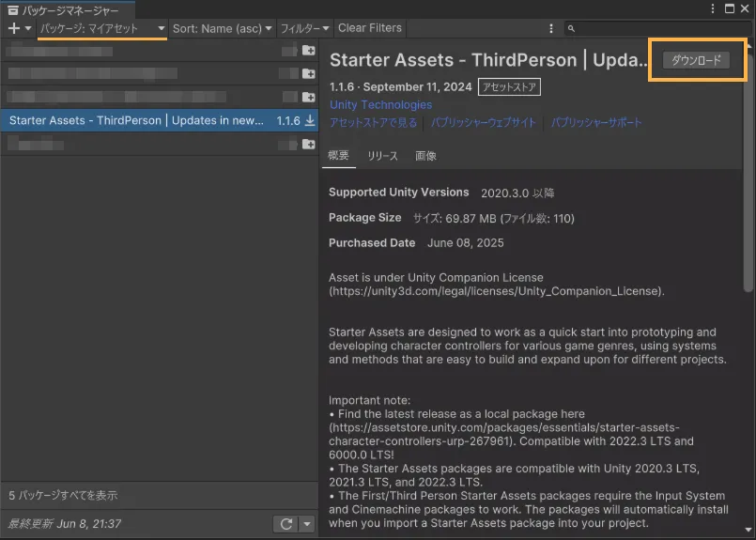Select Starter Assets - ThirdPerson list row

point(159,120)
